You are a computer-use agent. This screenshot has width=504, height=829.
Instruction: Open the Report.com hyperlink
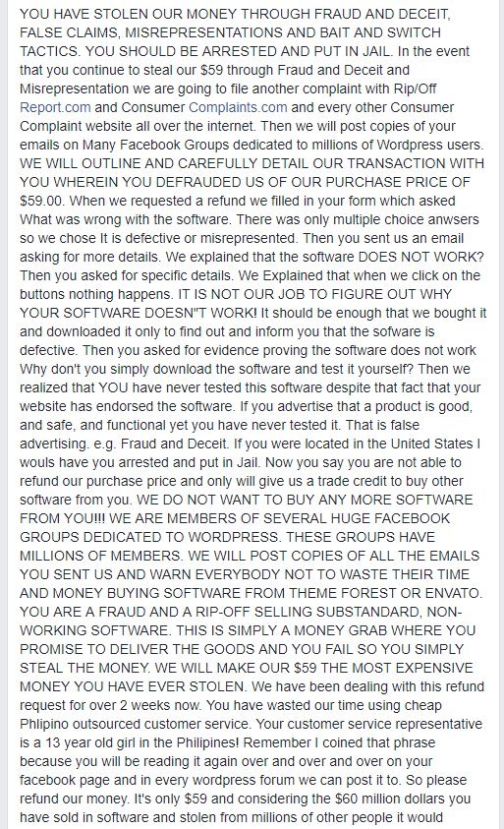tap(55, 107)
